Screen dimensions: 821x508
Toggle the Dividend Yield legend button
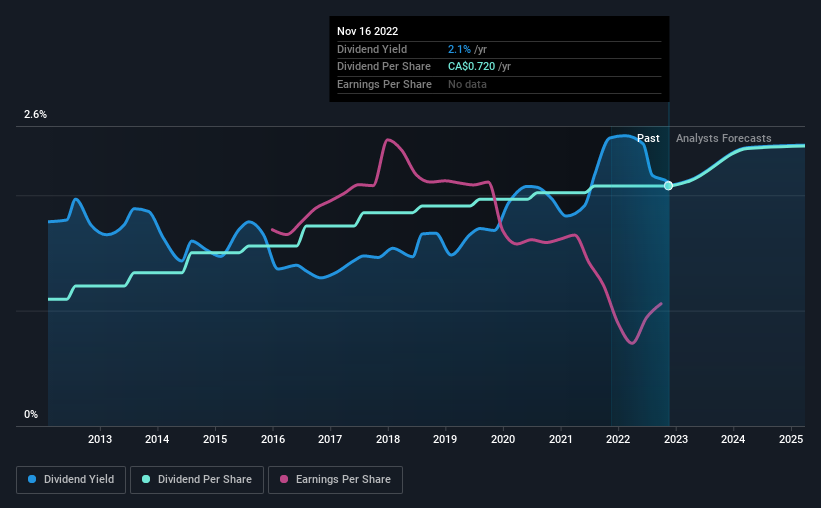(x=71, y=480)
